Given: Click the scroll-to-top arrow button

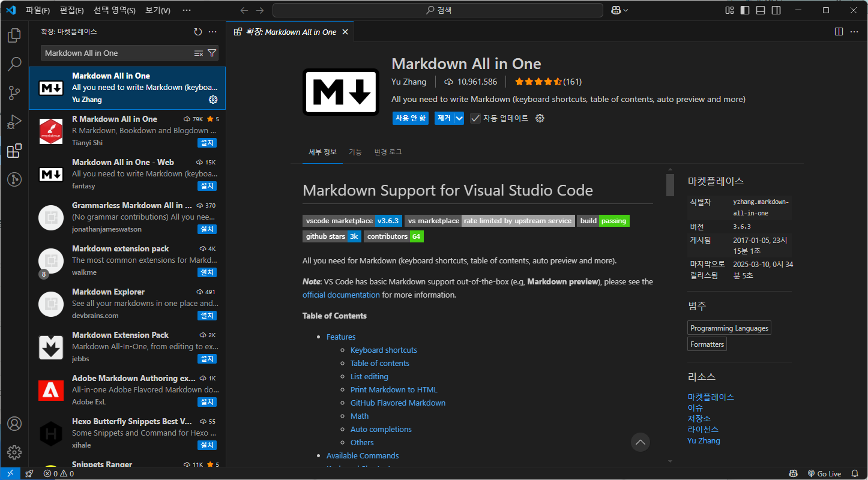Looking at the screenshot, I should [640, 442].
